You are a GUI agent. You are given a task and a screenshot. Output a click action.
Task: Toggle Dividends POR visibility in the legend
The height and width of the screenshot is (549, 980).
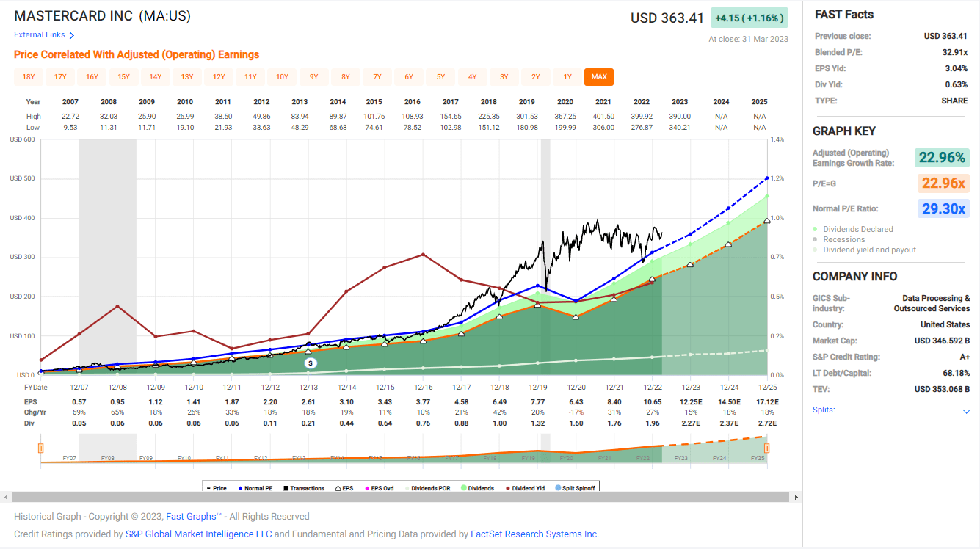408,487
